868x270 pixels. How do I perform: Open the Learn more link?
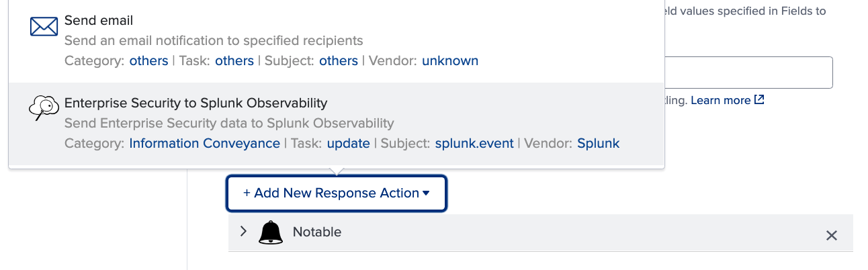click(x=720, y=100)
